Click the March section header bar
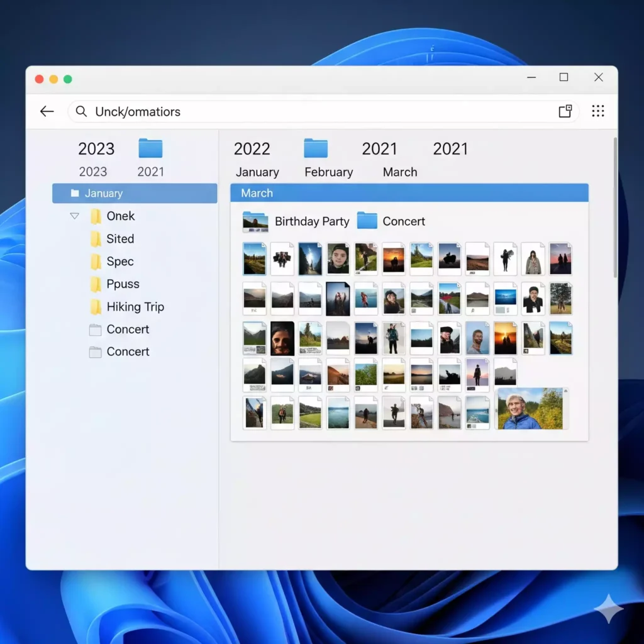 click(x=409, y=193)
